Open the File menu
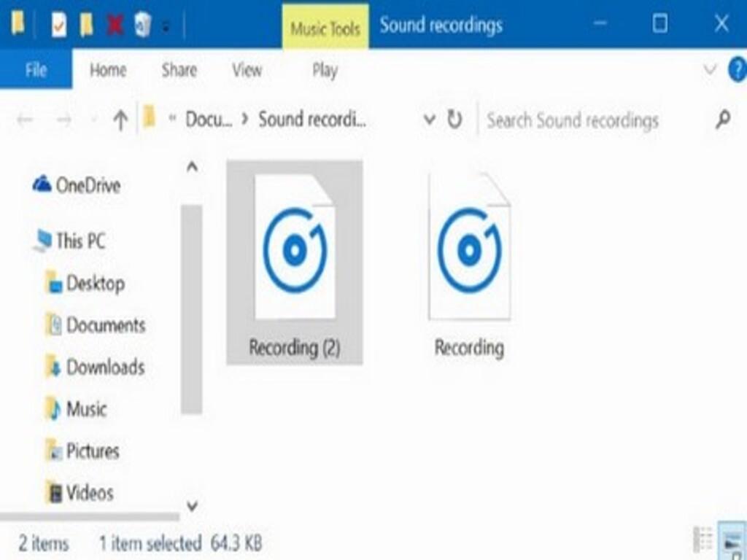The width and height of the screenshot is (747, 560). pyautogui.click(x=36, y=70)
